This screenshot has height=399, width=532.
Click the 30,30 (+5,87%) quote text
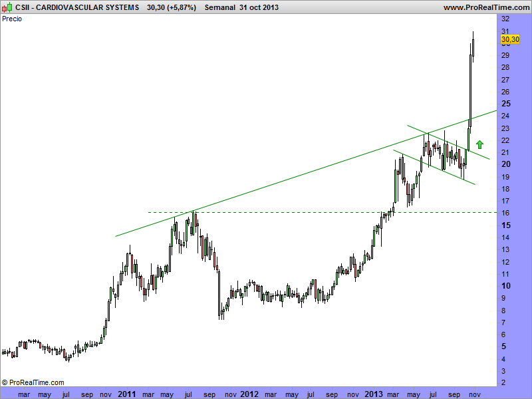172,7
